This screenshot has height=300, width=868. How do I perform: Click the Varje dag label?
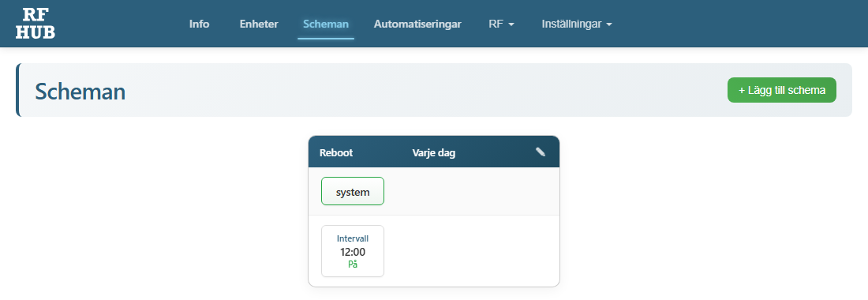[x=434, y=153]
